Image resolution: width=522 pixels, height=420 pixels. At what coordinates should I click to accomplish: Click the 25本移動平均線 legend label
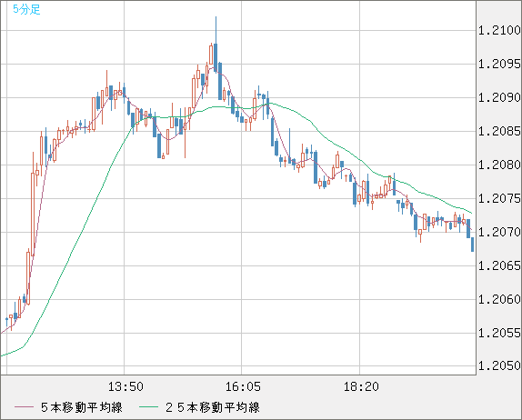tap(213, 407)
